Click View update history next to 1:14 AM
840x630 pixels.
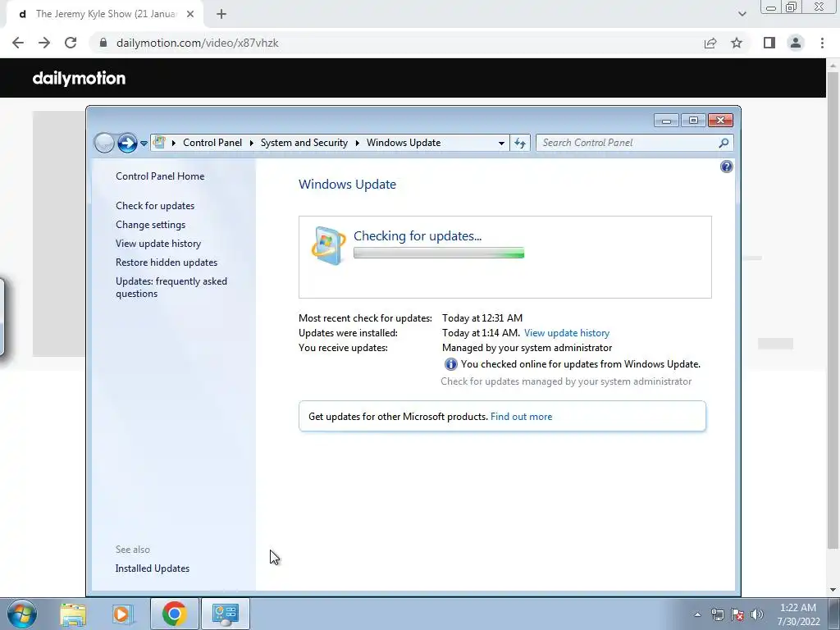coord(567,333)
